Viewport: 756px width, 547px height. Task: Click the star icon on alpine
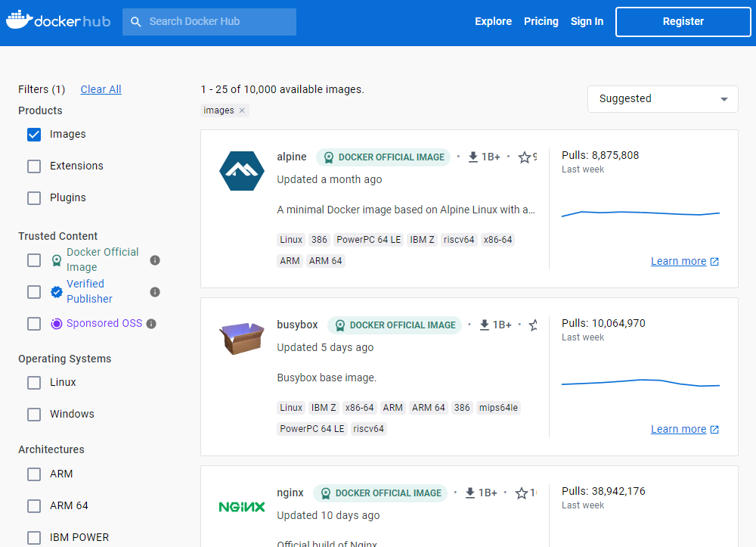click(524, 157)
